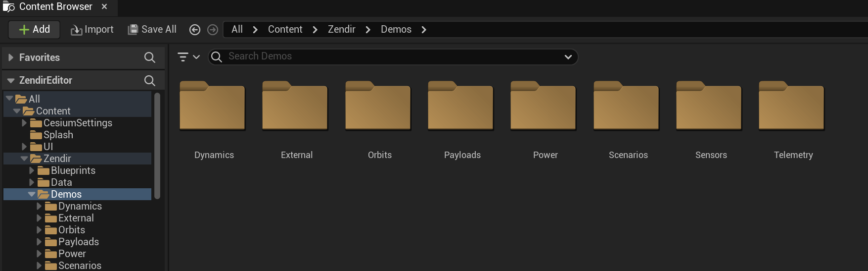Expand the Favorites section
The height and width of the screenshot is (271, 868).
tap(11, 57)
